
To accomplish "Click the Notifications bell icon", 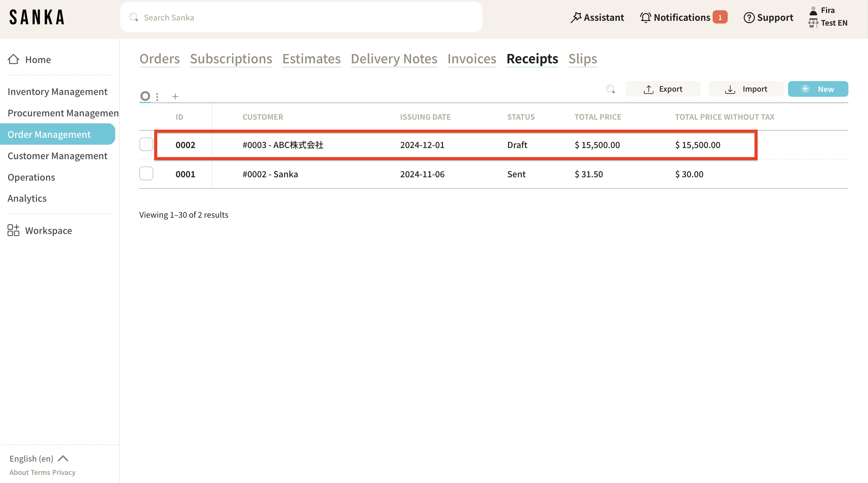I will 645,17.
